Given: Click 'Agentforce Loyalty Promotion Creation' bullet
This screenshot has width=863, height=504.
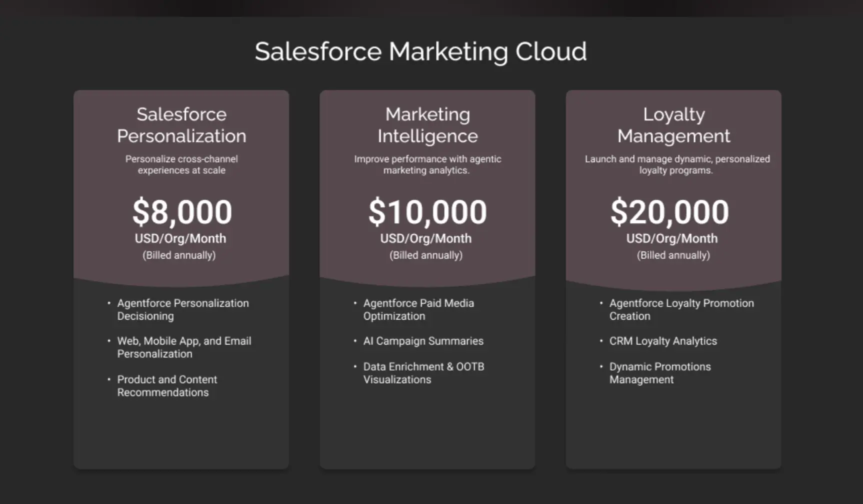Looking at the screenshot, I should coord(681,310).
